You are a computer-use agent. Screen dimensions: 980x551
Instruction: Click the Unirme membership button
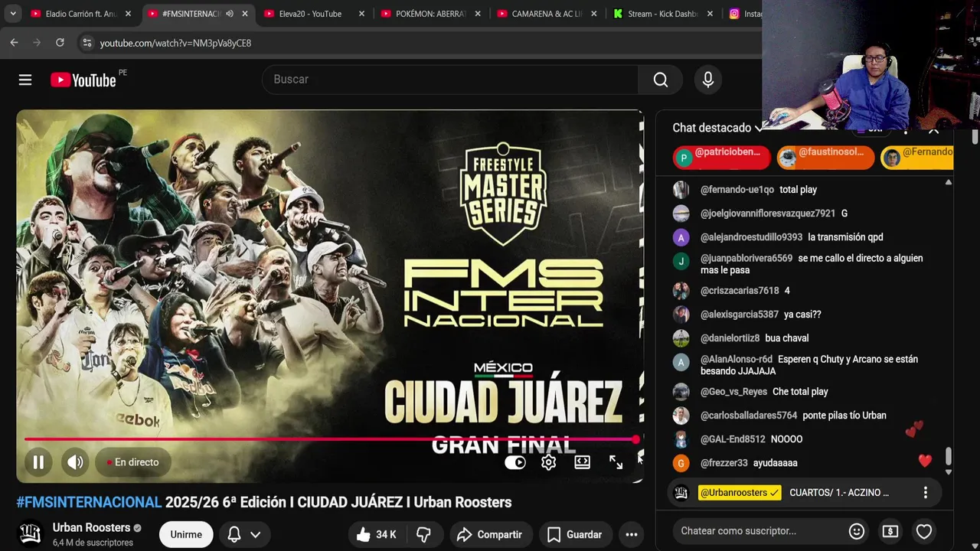click(186, 534)
